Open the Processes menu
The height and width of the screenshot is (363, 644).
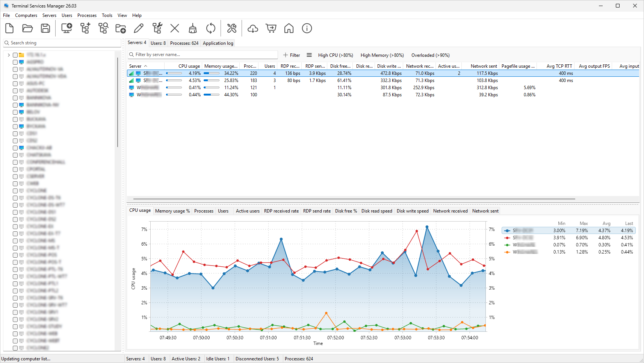pos(87,15)
